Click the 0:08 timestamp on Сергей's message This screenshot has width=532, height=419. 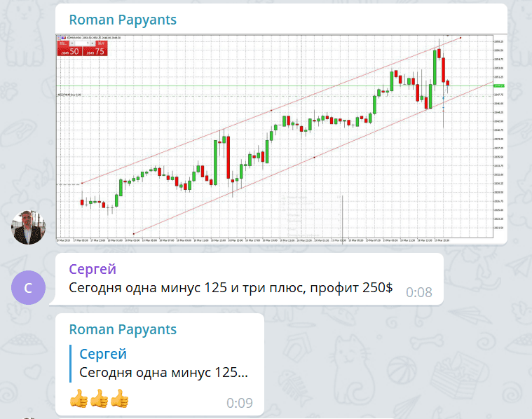[418, 292]
